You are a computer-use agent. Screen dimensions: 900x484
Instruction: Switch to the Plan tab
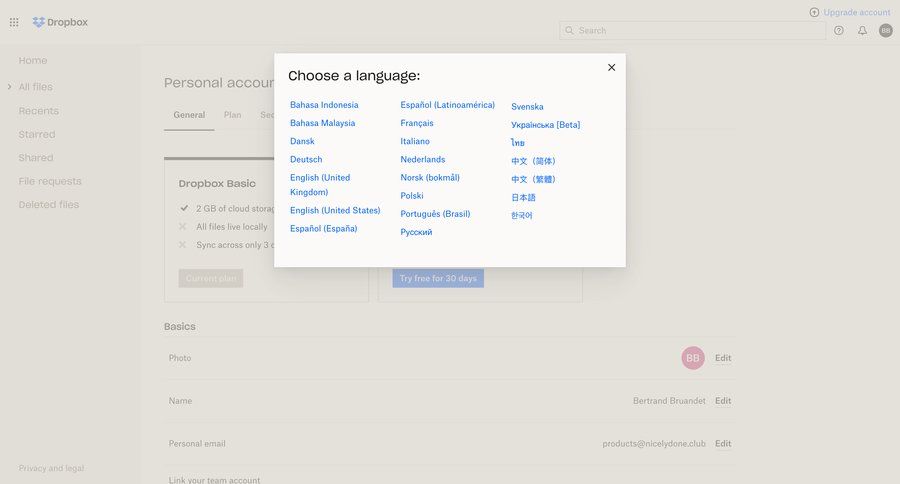pos(232,115)
